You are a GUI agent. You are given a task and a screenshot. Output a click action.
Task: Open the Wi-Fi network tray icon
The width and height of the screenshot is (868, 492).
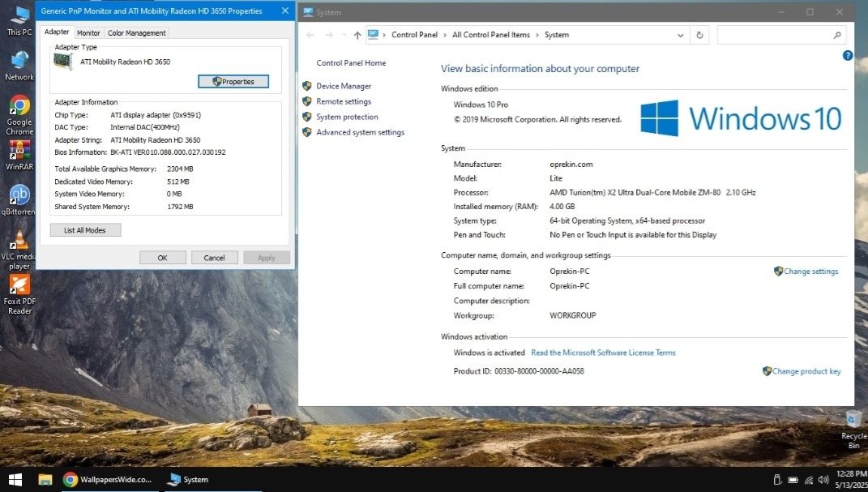[x=809, y=480]
